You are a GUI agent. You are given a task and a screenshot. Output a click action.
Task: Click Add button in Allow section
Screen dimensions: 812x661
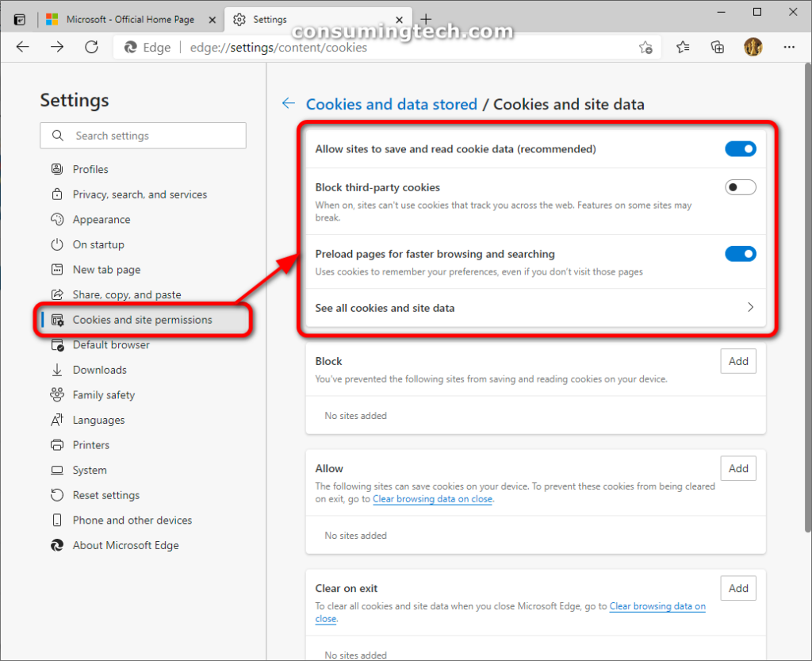pos(738,468)
